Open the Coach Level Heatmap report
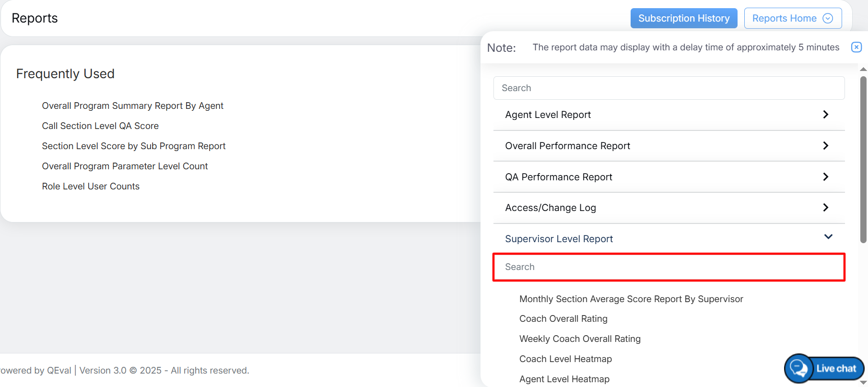The width and height of the screenshot is (868, 387). 565,359
